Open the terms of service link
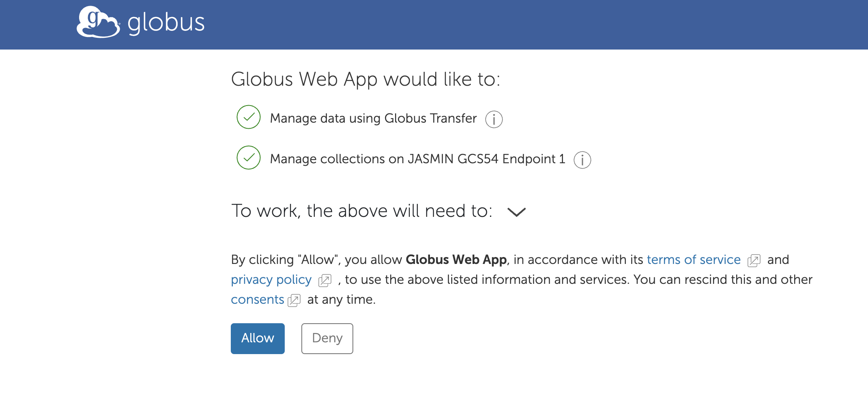The image size is (868, 402). click(x=693, y=260)
